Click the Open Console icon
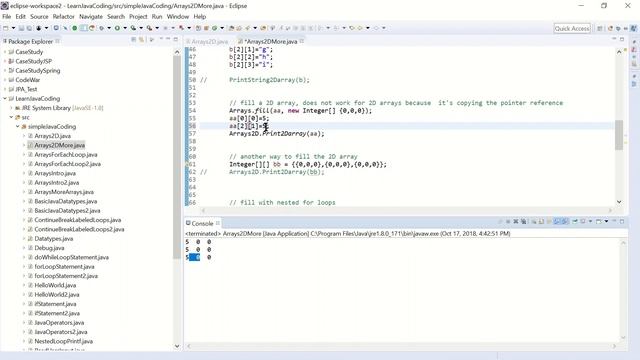Viewport: 640px width, 360px height. pyautogui.click(x=598, y=221)
